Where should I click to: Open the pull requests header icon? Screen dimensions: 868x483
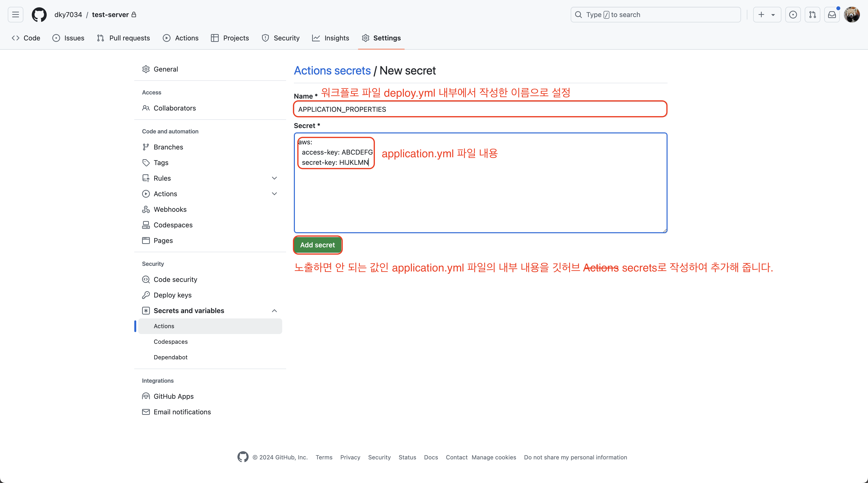coord(812,15)
